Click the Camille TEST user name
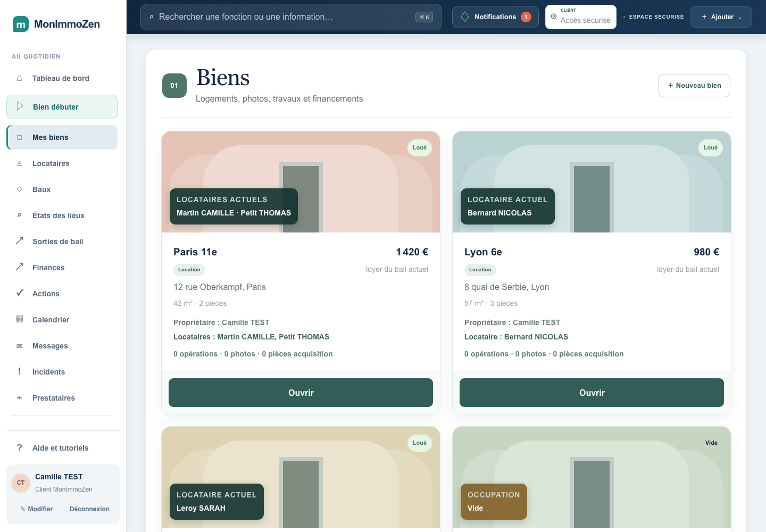 59,477
